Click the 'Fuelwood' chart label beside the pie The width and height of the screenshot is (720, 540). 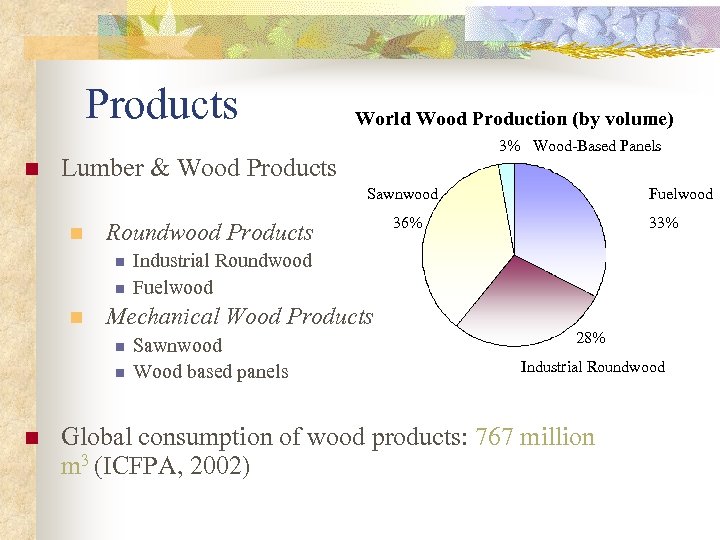[x=681, y=194]
